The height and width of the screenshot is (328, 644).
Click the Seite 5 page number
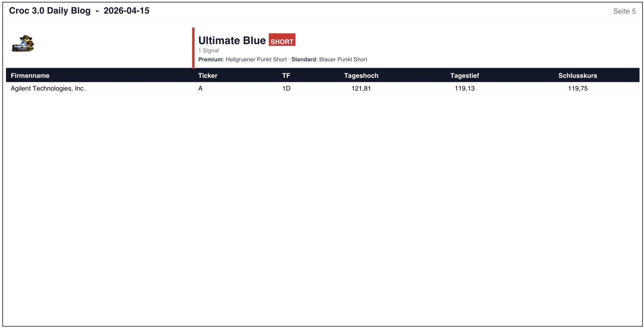pos(624,11)
